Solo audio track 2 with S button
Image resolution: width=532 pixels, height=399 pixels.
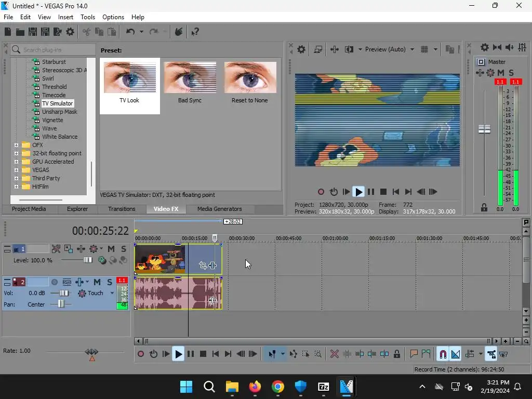109,282
